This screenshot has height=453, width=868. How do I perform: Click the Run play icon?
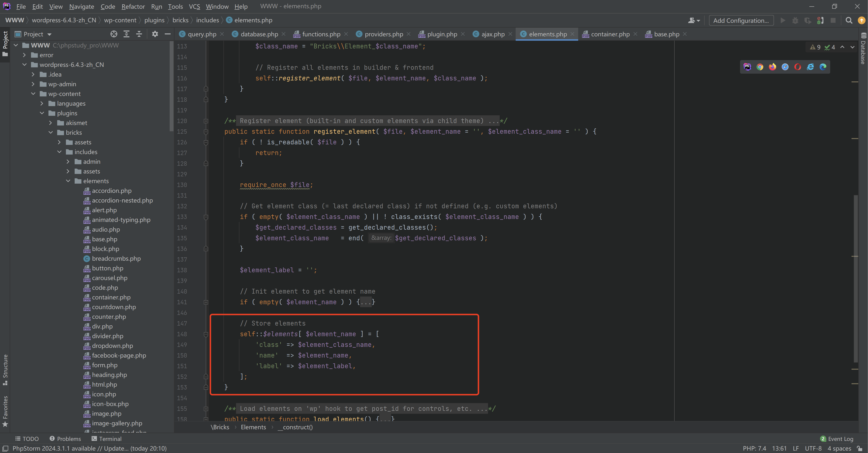pyautogui.click(x=783, y=21)
